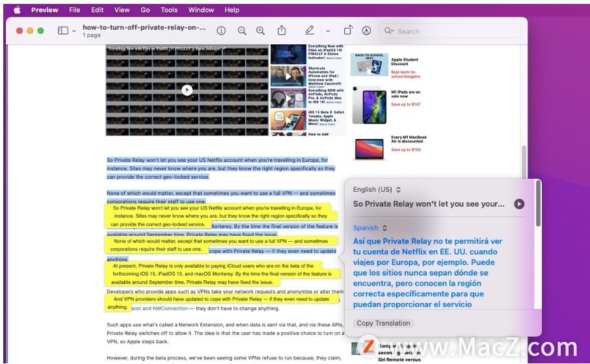
Task: Click the paragraph starting 'However, during the beta process'
Action: pos(224,358)
